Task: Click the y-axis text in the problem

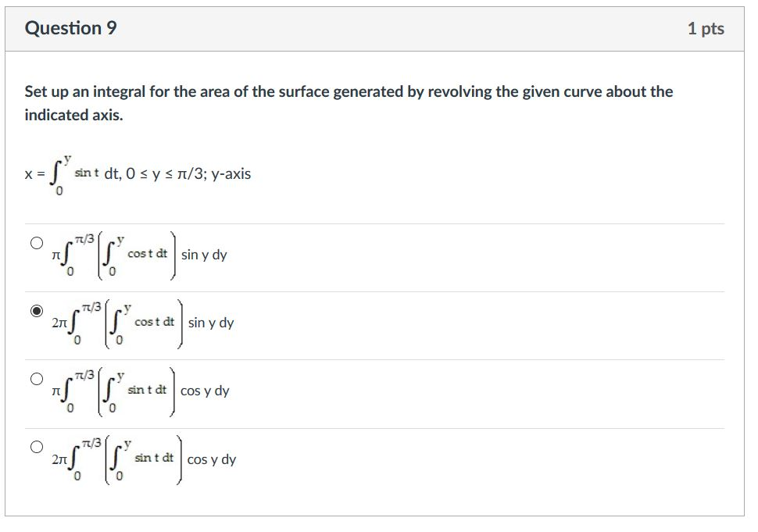Action: [x=230, y=173]
